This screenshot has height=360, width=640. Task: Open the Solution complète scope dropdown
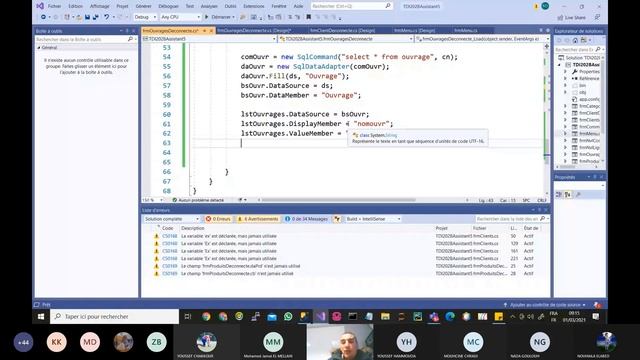171,219
